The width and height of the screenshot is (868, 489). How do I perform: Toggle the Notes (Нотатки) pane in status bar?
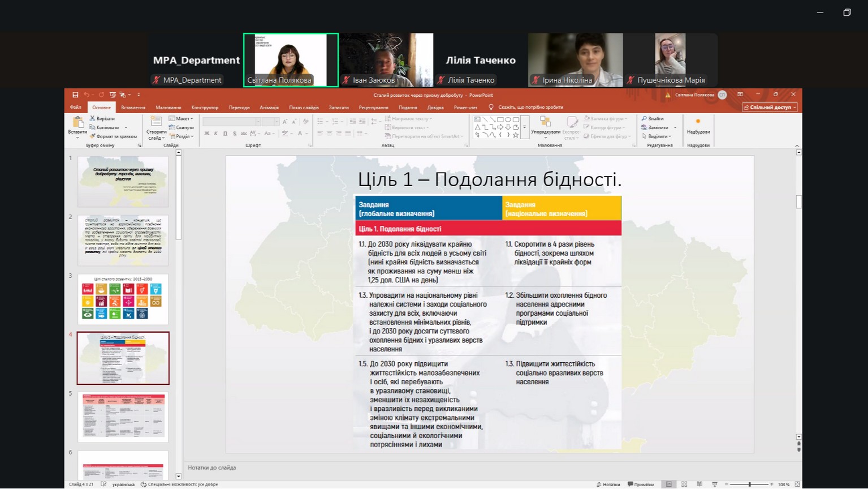click(x=608, y=484)
